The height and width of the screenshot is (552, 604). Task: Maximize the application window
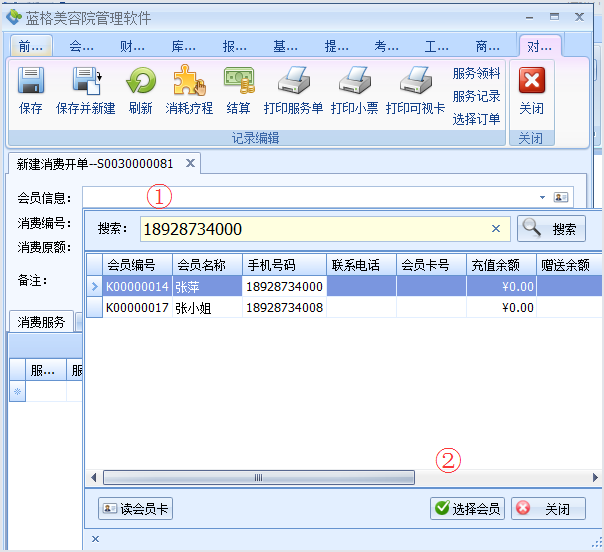click(x=554, y=17)
